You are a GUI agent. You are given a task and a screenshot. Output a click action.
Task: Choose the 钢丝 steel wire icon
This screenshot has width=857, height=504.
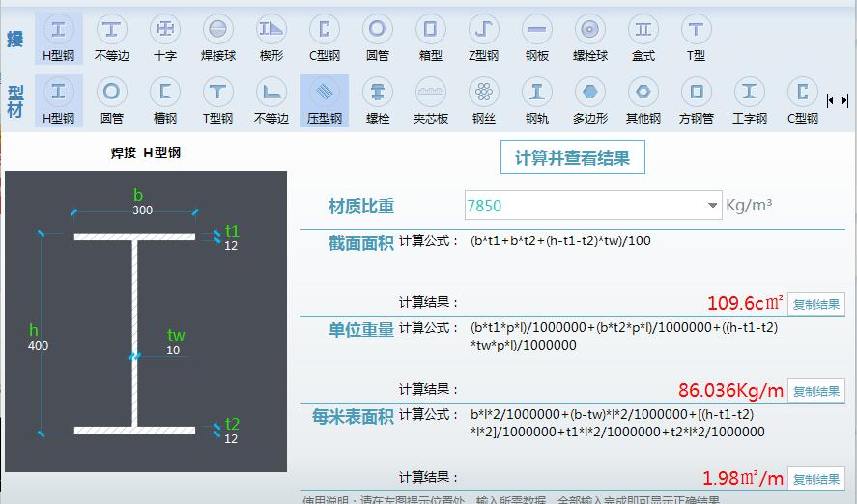pos(484,101)
